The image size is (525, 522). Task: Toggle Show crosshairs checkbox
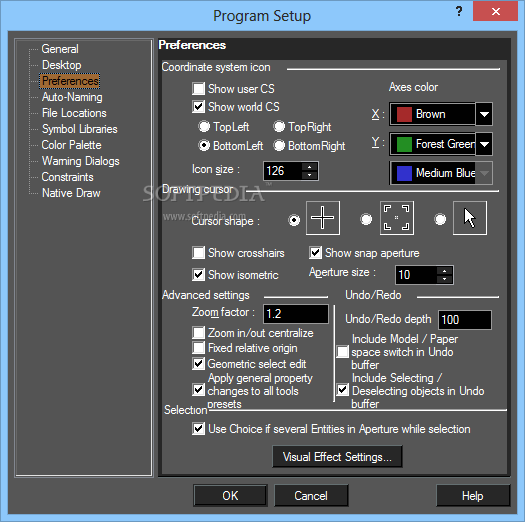[199, 253]
